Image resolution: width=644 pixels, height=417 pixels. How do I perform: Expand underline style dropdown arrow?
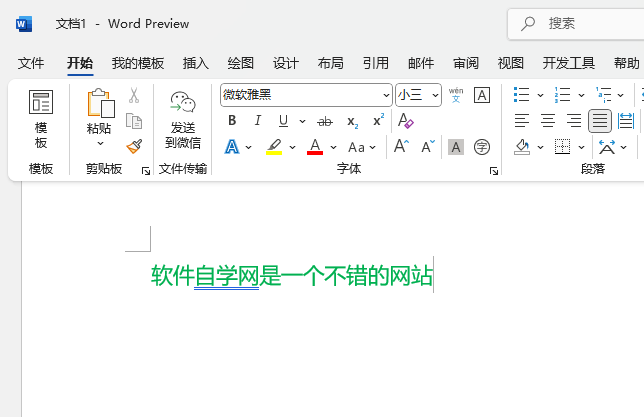tap(302, 121)
